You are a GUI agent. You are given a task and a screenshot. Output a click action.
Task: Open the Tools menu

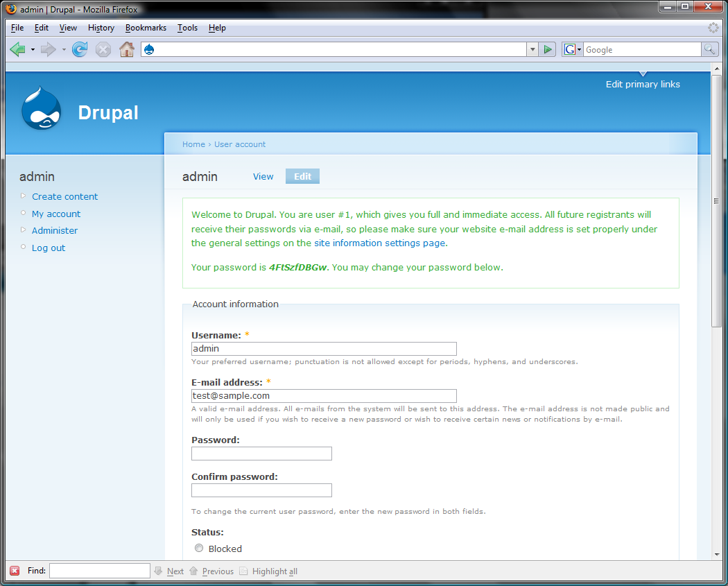tap(188, 28)
